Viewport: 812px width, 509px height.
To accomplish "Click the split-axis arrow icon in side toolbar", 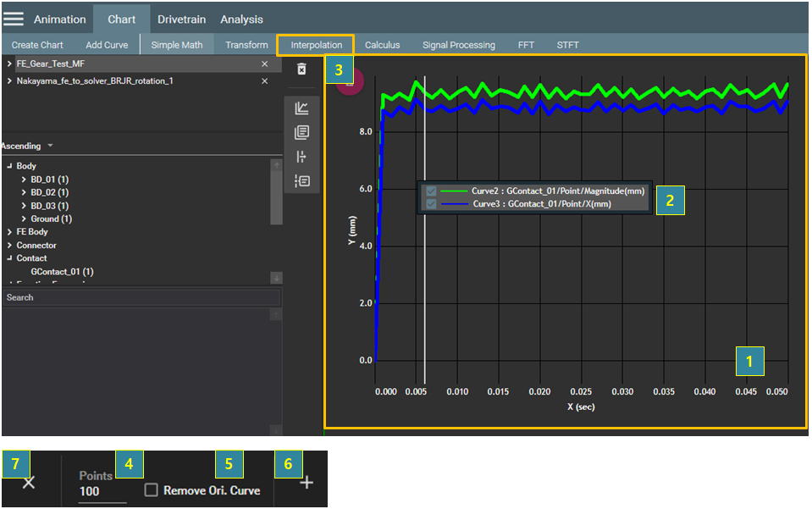I will point(301,157).
